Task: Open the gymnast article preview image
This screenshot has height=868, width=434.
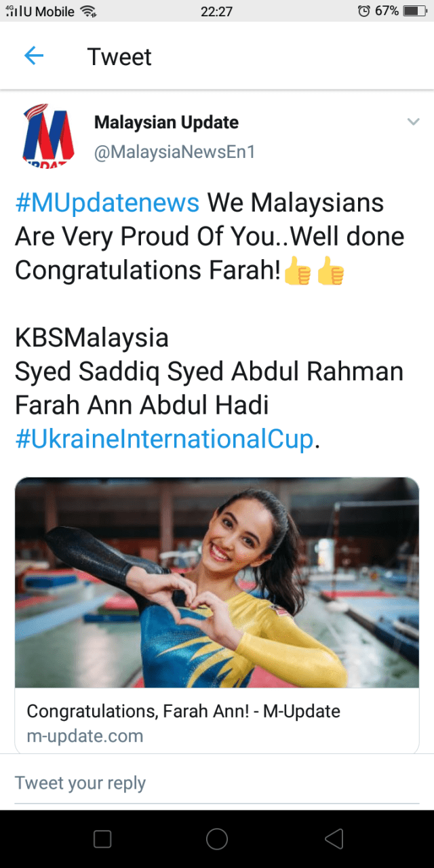Action: (217, 583)
